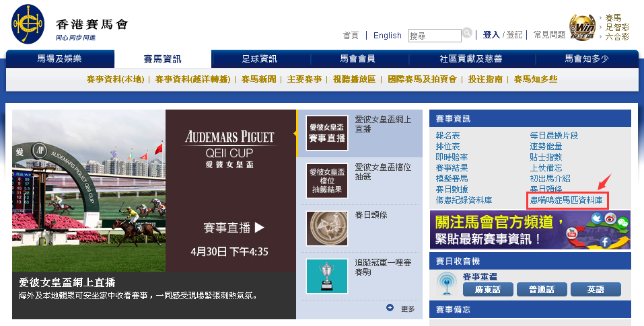The width and height of the screenshot is (644, 326).
Task: Go to 首頁 home link
Action: pyautogui.click(x=351, y=35)
